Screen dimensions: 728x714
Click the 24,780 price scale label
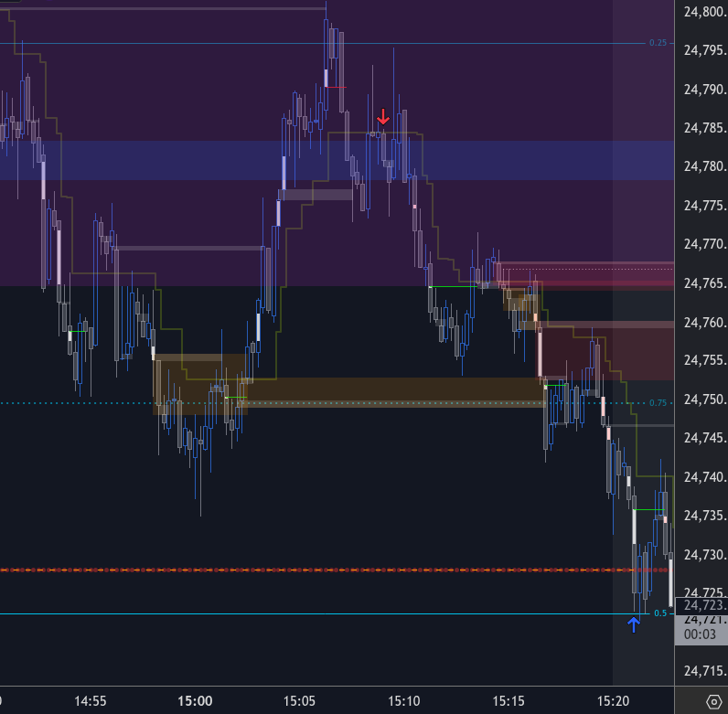coord(705,166)
